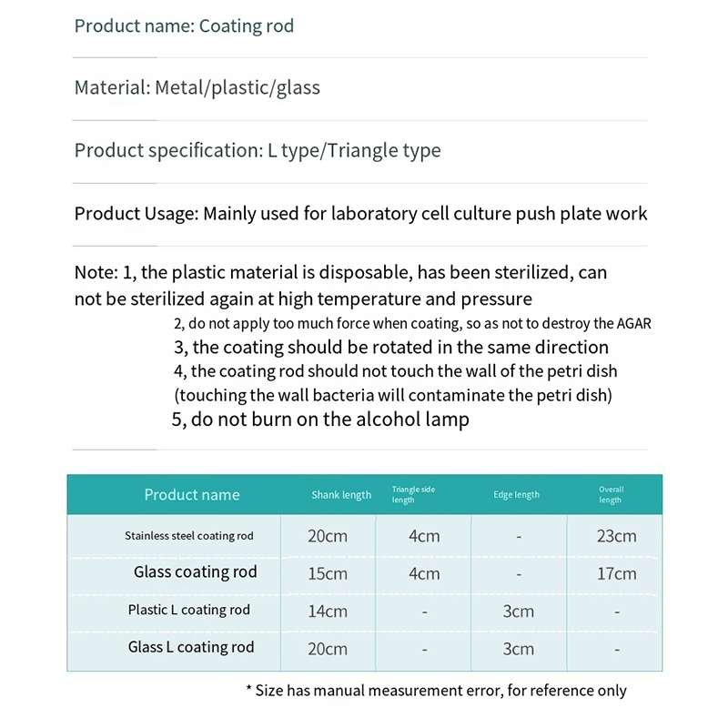The height and width of the screenshot is (728, 728).
Task: Select the Plastic L coating rod row label
Action: 188,610
